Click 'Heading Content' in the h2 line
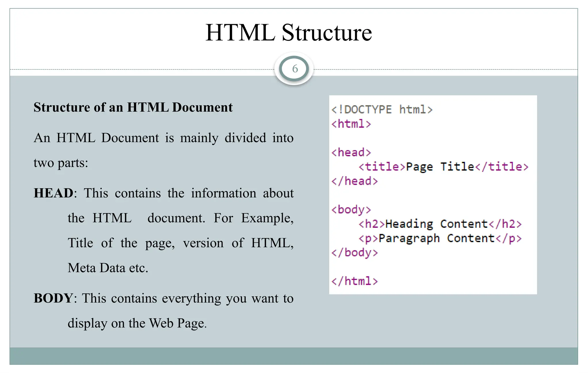The height and width of the screenshot is (373, 588). 436,224
